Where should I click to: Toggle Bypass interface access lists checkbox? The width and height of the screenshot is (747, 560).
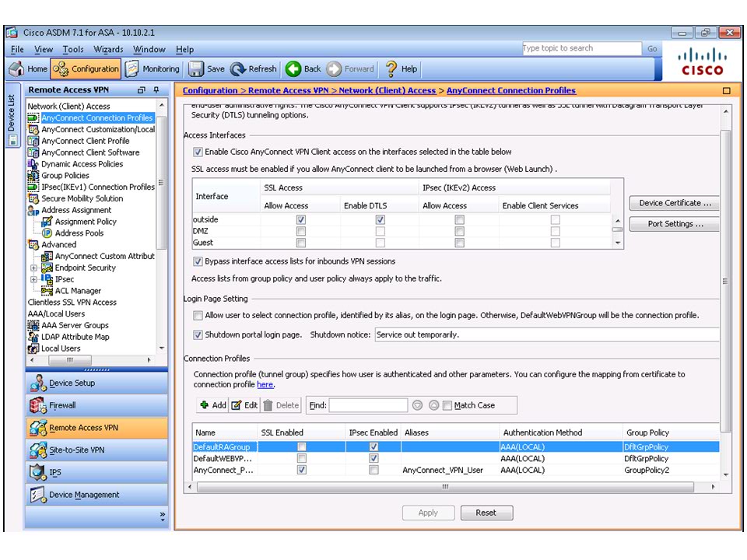pyautogui.click(x=198, y=261)
